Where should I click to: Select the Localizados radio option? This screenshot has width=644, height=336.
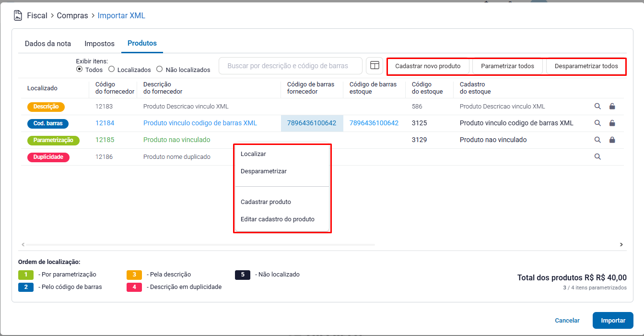point(112,70)
